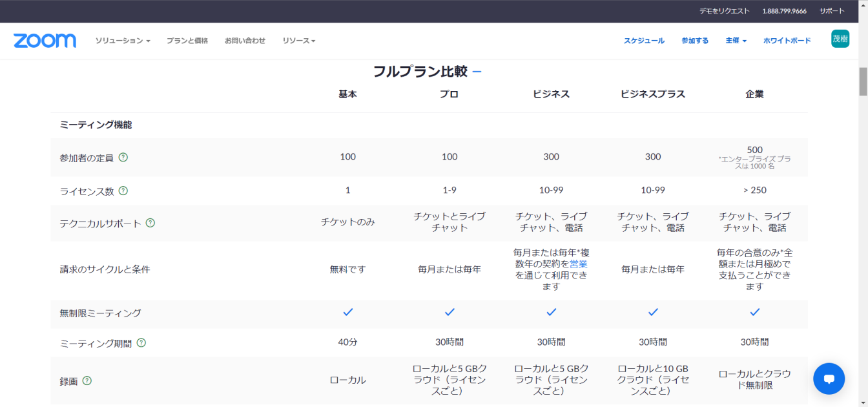This screenshot has height=407, width=868.
Task: Click help icon next to ライセンス数
Action: [123, 191]
